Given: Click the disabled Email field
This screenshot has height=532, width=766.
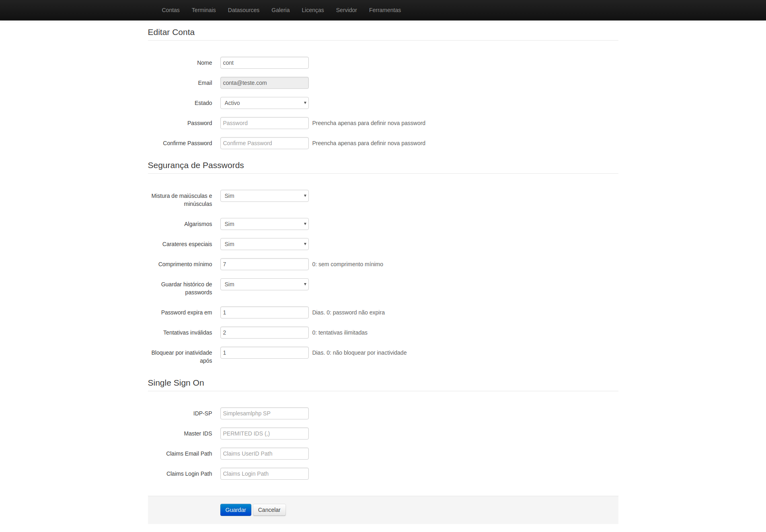Looking at the screenshot, I should pos(264,83).
